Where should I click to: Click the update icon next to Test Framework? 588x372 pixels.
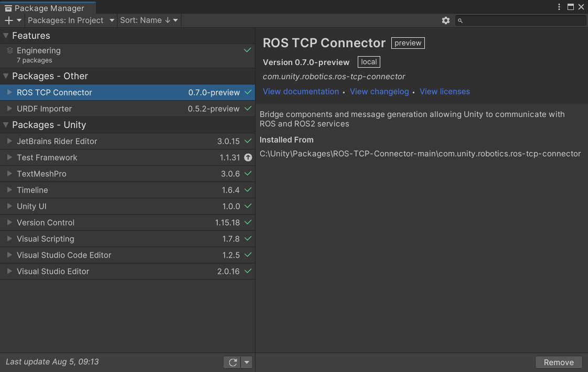coord(247,157)
